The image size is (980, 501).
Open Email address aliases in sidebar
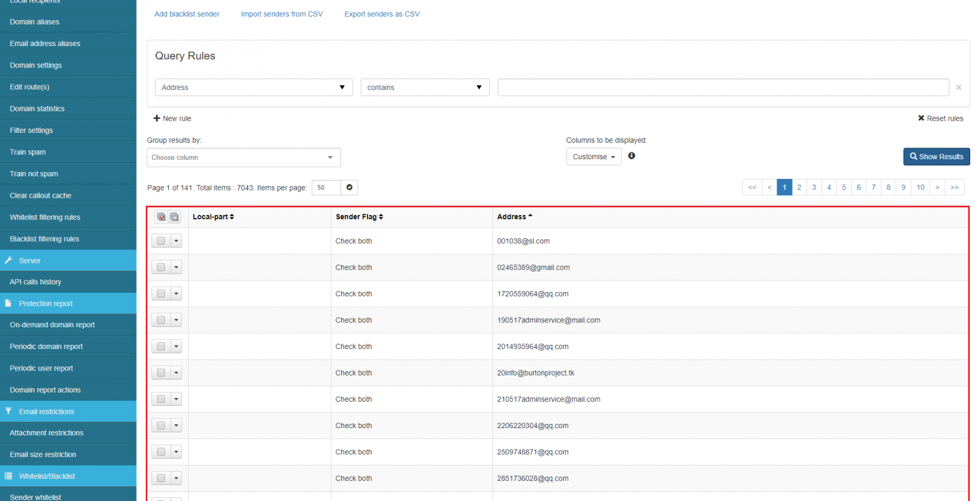68,43
